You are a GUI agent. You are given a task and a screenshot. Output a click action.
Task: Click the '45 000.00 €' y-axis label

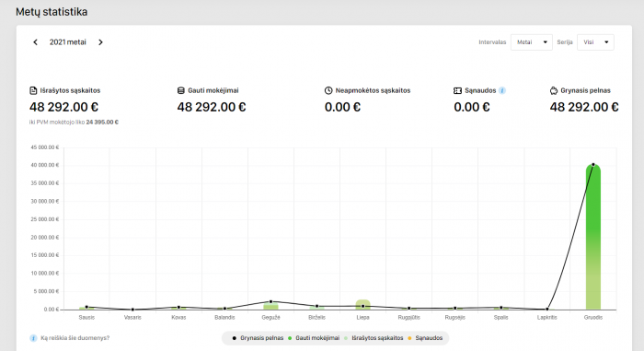tap(45, 147)
